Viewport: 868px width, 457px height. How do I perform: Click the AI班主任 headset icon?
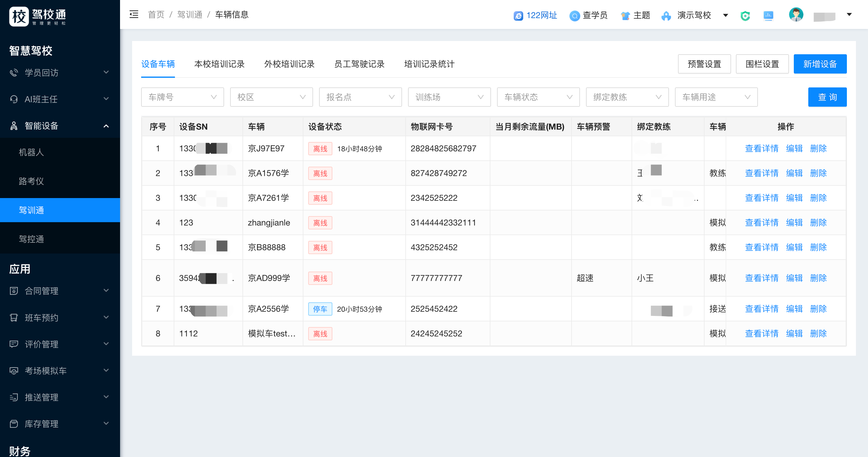pyautogui.click(x=14, y=99)
